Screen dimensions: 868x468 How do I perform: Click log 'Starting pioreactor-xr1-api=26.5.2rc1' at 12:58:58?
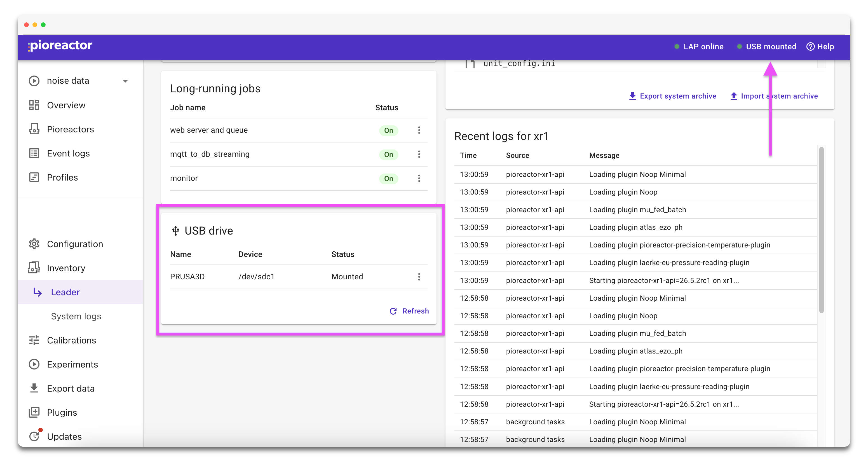pyautogui.click(x=664, y=404)
